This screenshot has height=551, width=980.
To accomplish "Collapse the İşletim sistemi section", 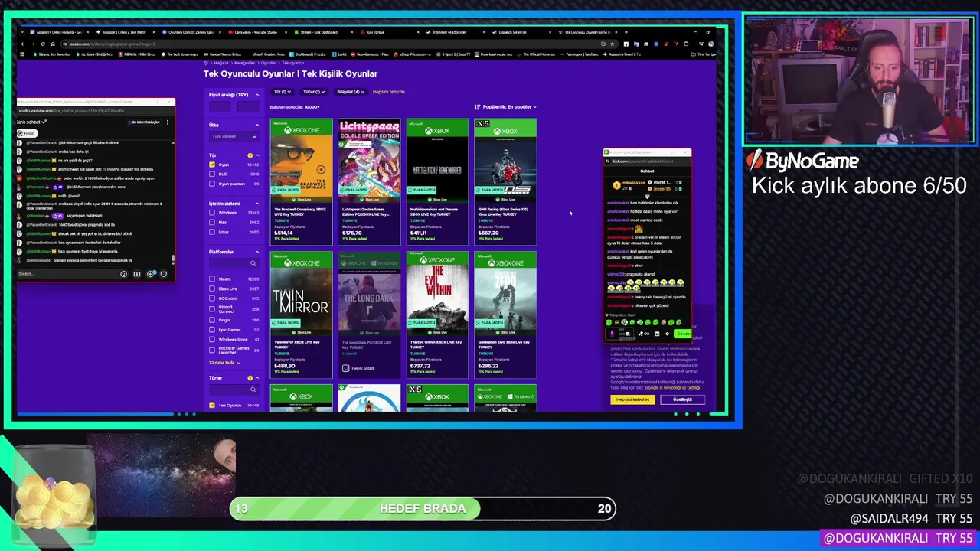I will point(257,204).
